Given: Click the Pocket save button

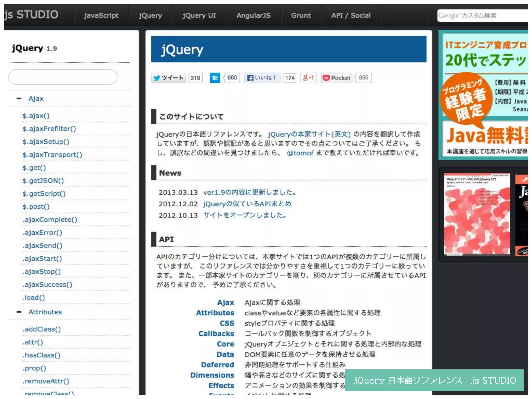Looking at the screenshot, I should pyautogui.click(x=336, y=78).
